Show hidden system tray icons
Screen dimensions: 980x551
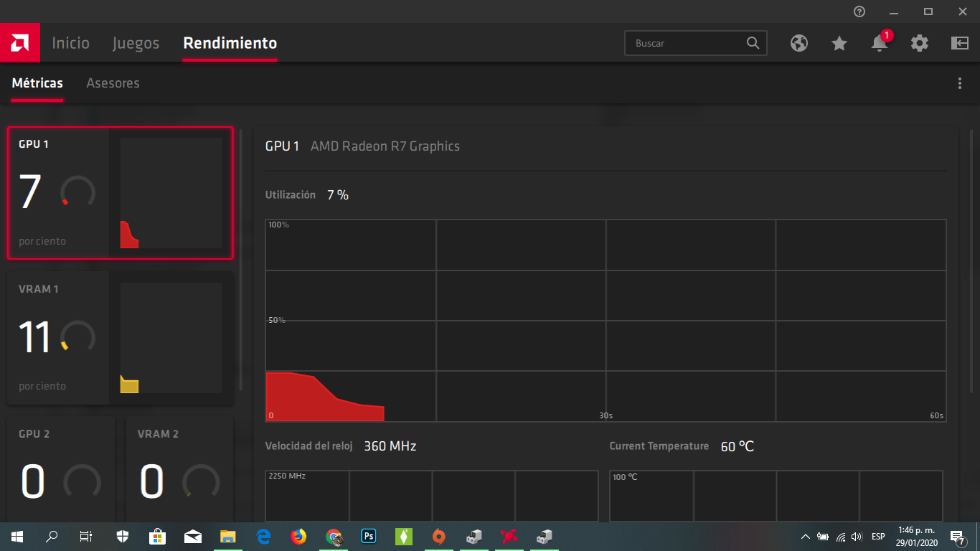(x=805, y=537)
